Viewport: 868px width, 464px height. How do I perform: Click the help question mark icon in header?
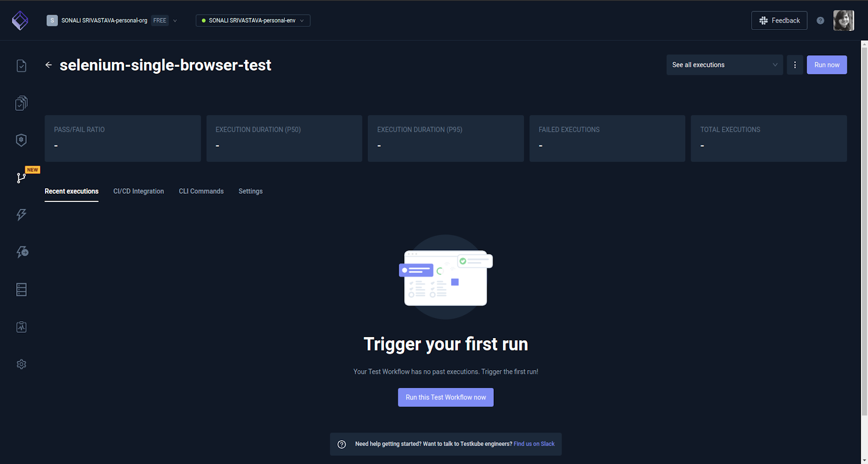click(820, 21)
